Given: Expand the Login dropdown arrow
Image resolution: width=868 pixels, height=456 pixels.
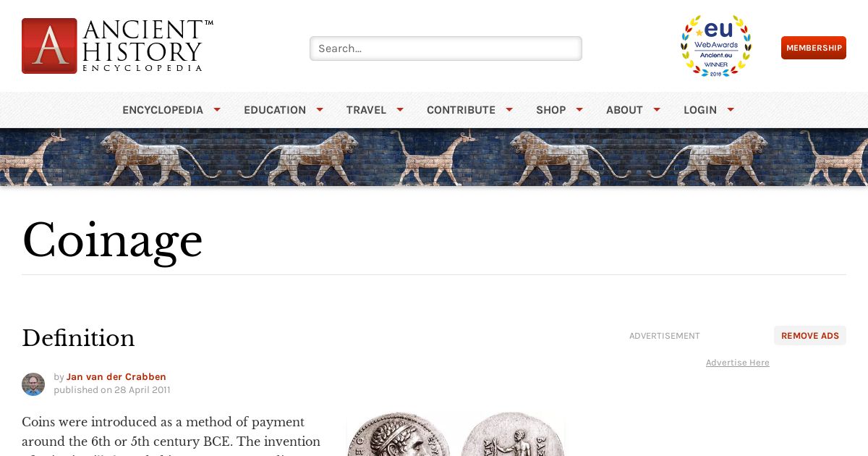Looking at the screenshot, I should point(731,110).
